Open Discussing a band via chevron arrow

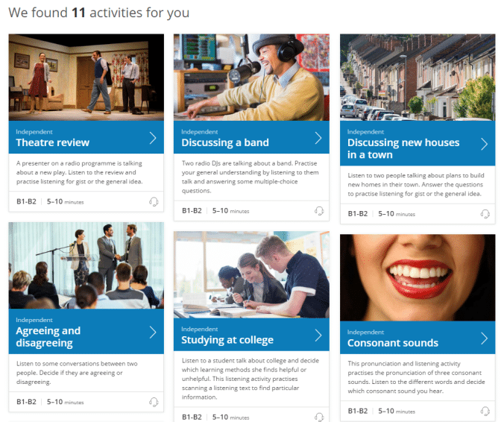pos(318,138)
